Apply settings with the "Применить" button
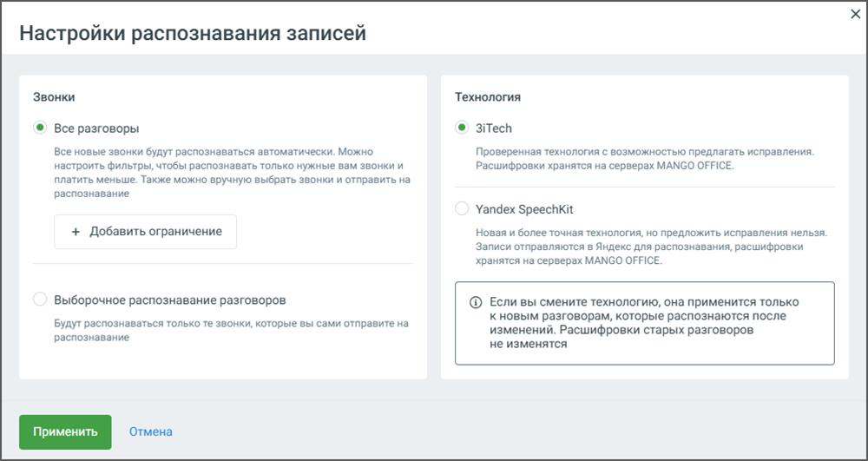This screenshot has width=868, height=461. click(65, 431)
